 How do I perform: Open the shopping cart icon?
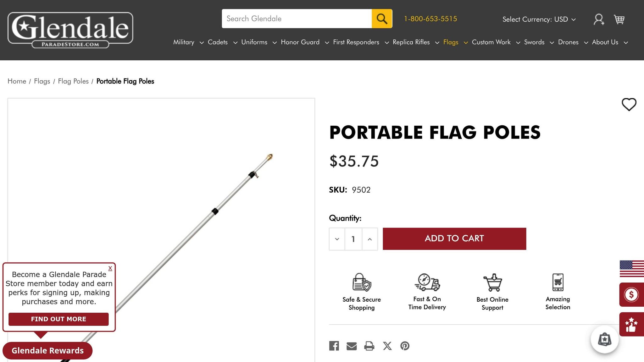click(619, 19)
